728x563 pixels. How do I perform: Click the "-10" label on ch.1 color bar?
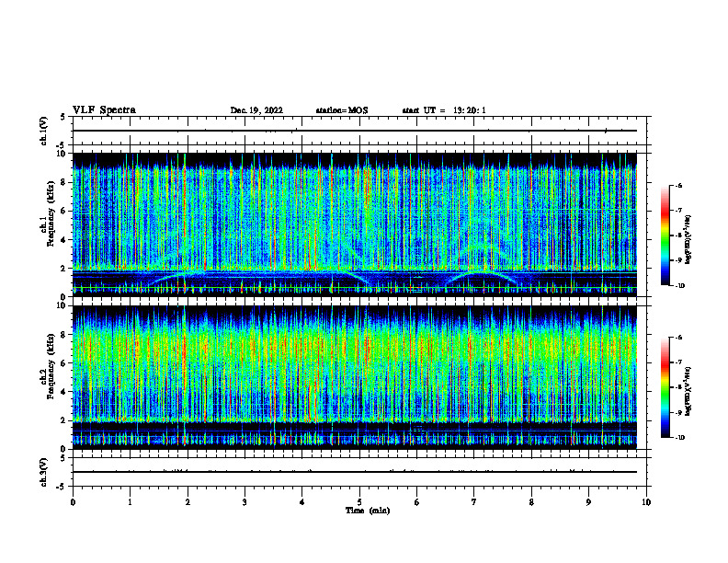tap(680, 286)
